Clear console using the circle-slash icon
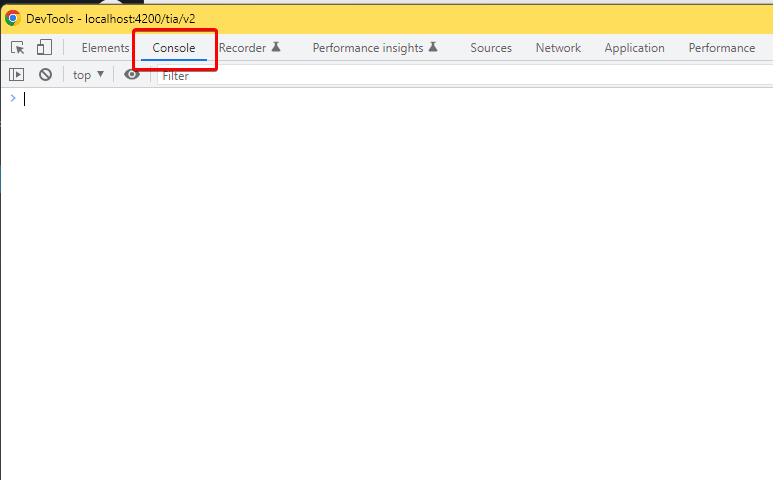This screenshot has width=773, height=480. [x=45, y=75]
